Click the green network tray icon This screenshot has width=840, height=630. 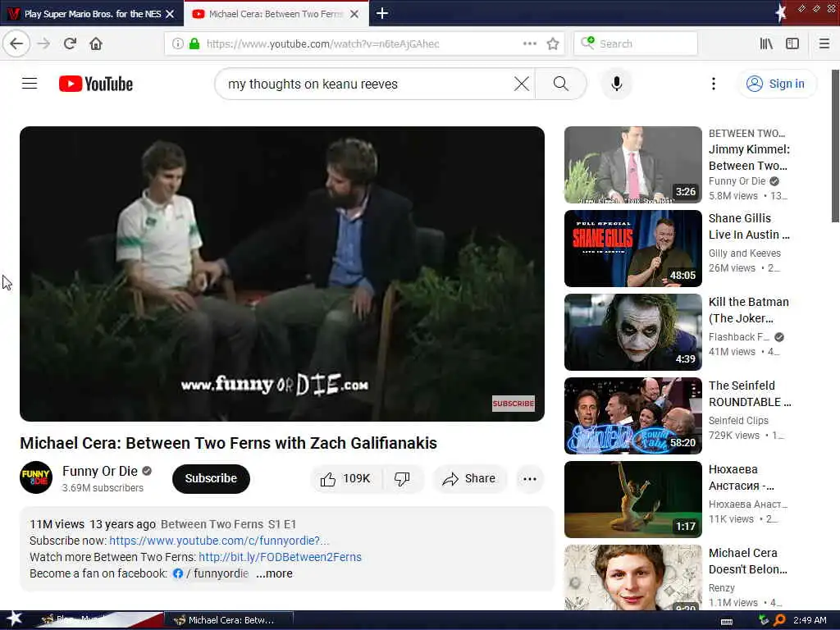click(764, 620)
